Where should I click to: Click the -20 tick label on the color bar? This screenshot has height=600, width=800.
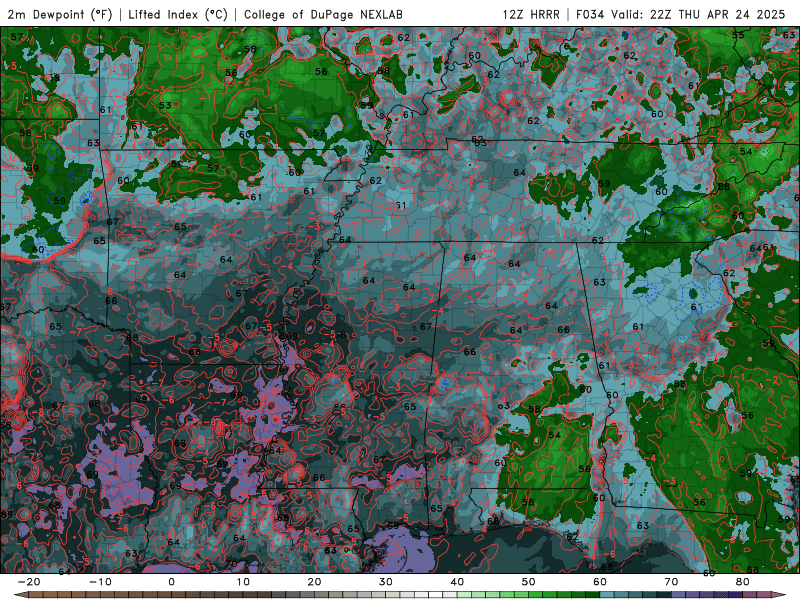point(29,582)
